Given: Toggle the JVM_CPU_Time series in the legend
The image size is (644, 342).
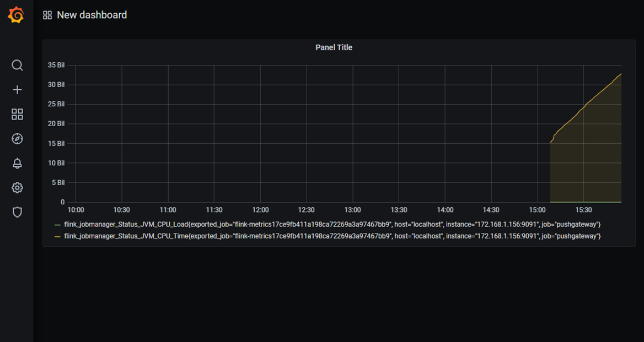Looking at the screenshot, I should 332,236.
